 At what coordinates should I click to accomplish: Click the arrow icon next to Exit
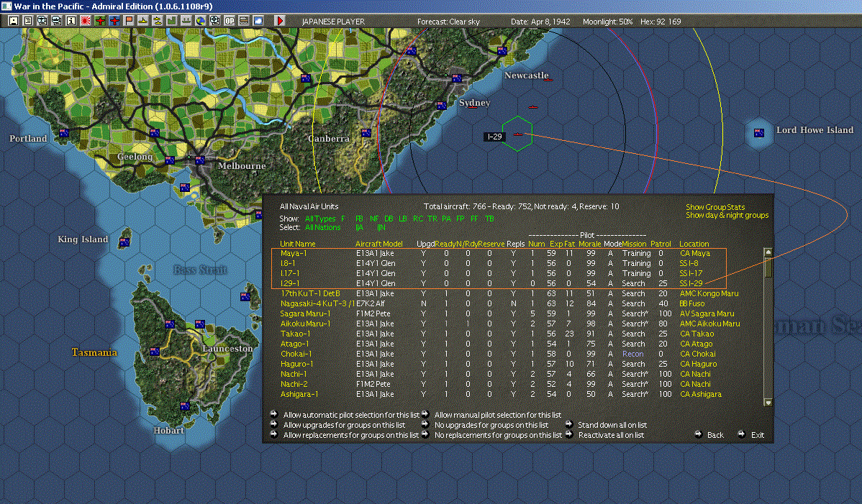[x=742, y=434]
